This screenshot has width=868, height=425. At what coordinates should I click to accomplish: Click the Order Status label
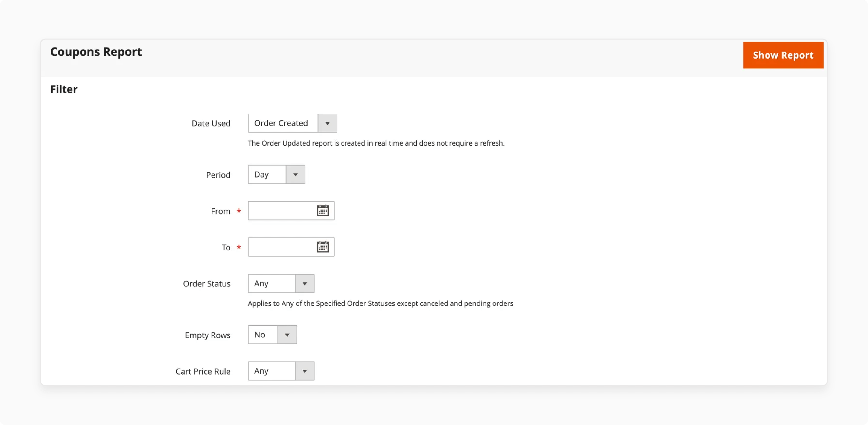click(207, 284)
